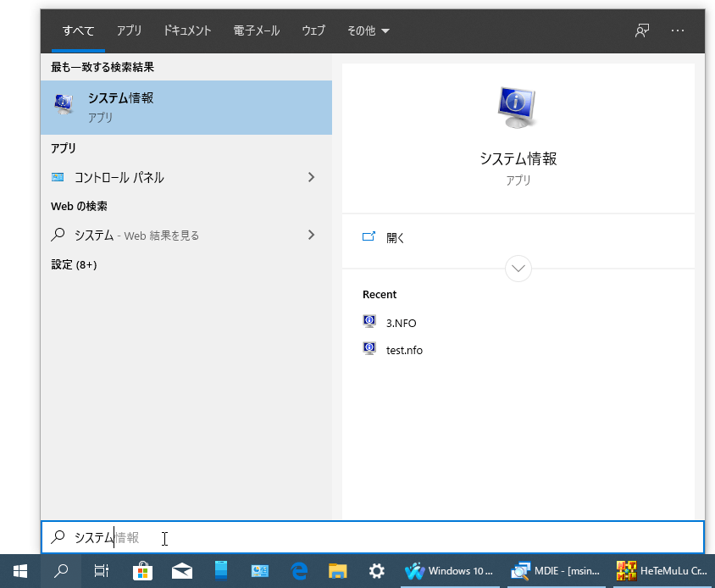Open the Windows Start menu
Screen dimensions: 715x588
pyautogui.click(x=20, y=571)
